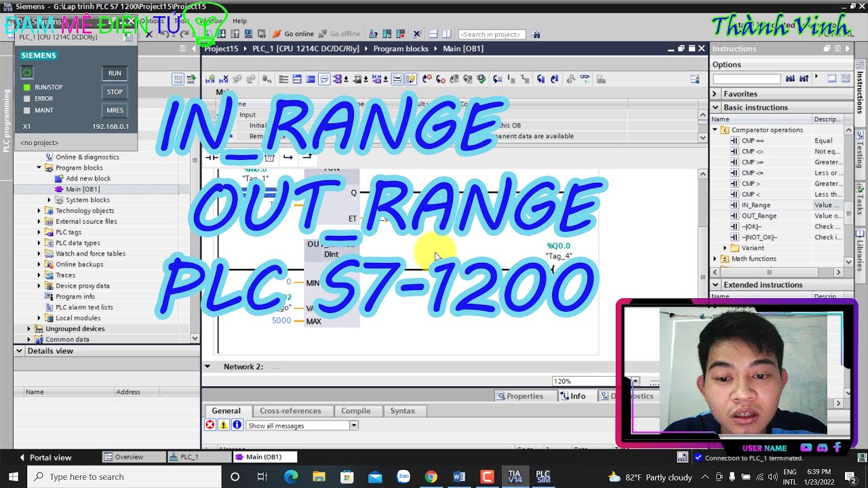The width and height of the screenshot is (868, 488).
Task: Open Device proxy data
Action: click(x=82, y=286)
